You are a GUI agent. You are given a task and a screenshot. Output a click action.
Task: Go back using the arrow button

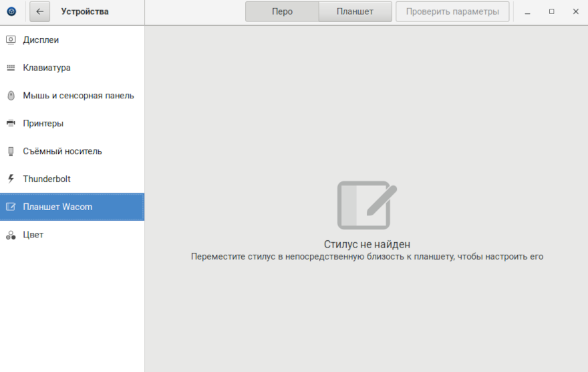pyautogui.click(x=40, y=11)
